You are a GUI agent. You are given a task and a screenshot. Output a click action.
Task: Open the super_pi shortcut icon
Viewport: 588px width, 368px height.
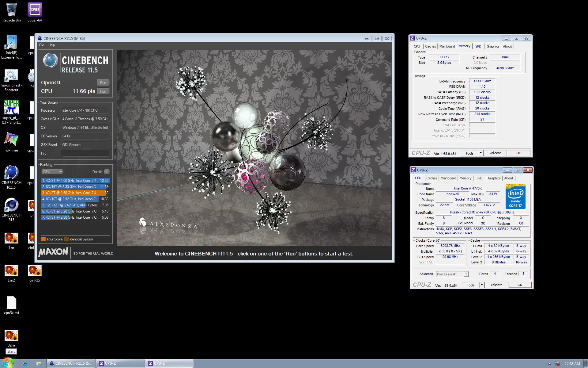pyautogui.click(x=11, y=112)
